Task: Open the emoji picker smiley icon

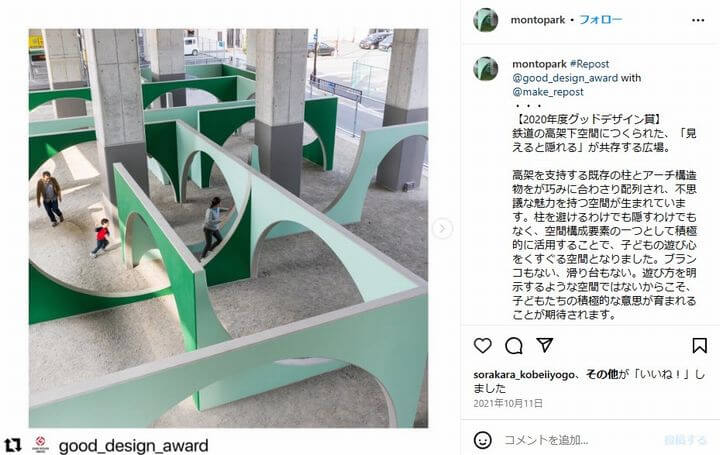Action: click(x=482, y=440)
